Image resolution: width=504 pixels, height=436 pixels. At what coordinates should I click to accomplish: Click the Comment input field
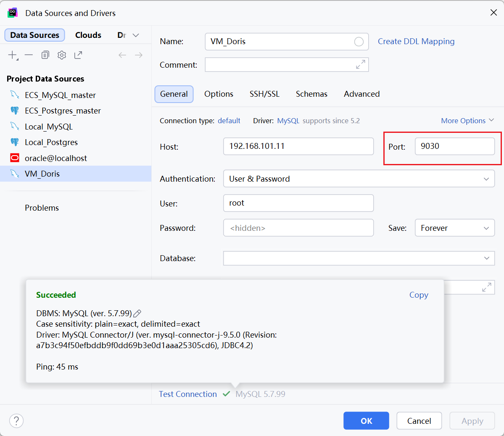pos(286,65)
